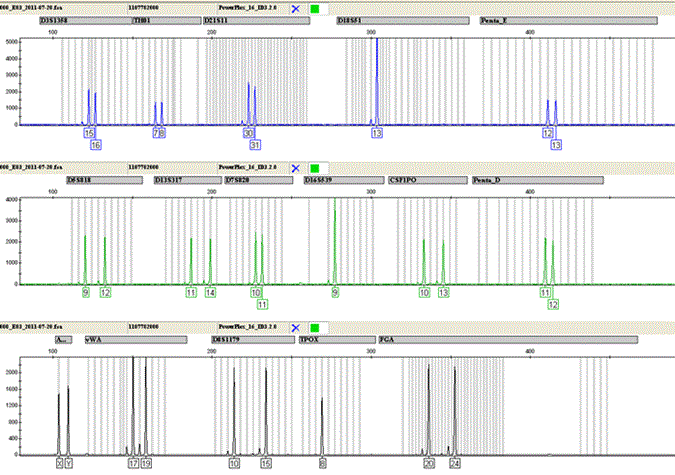This screenshot has height=475, width=675.
Task: Select allele label 16 under D3S1358
Action: 96,145
